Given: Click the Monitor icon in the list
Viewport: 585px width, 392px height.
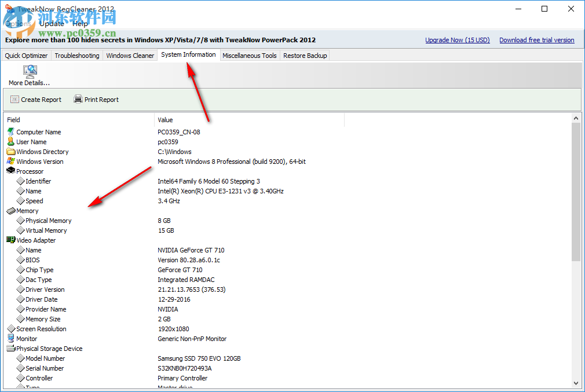Looking at the screenshot, I should (10, 338).
